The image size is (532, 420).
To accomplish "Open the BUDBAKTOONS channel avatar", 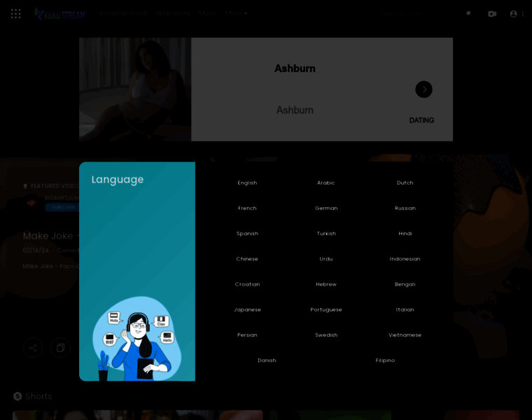I will point(31,202).
